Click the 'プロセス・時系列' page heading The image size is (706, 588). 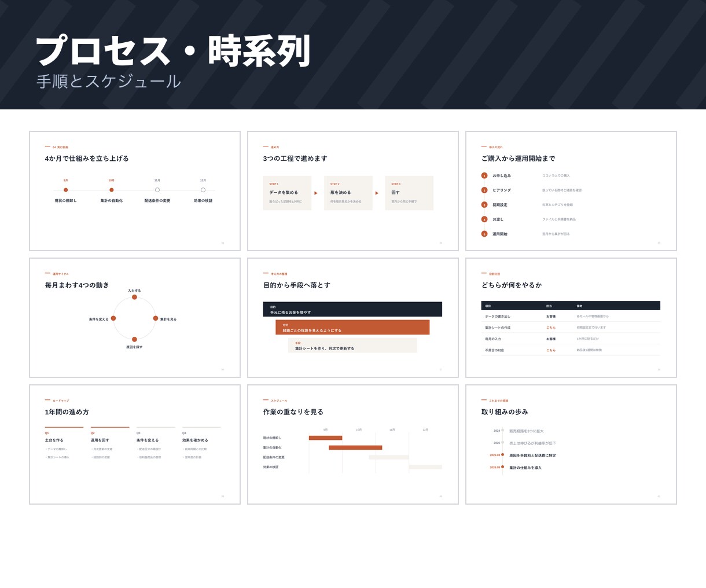click(173, 51)
